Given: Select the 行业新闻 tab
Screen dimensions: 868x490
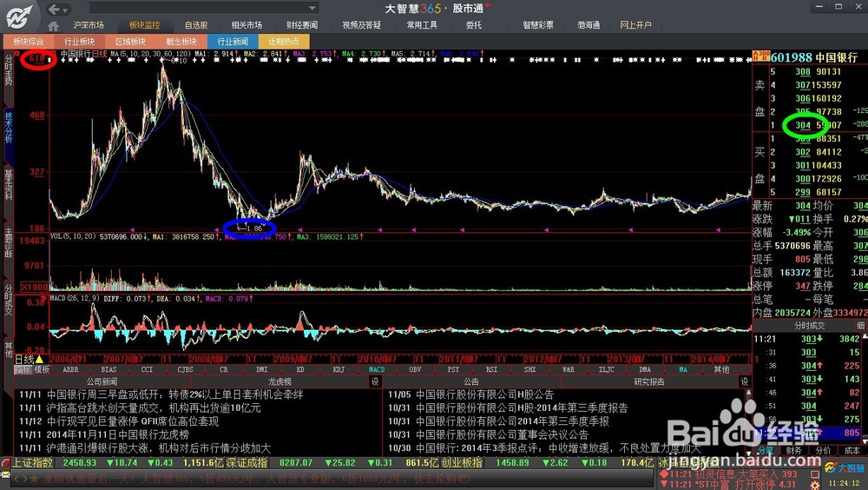Looking at the screenshot, I should tap(233, 42).
